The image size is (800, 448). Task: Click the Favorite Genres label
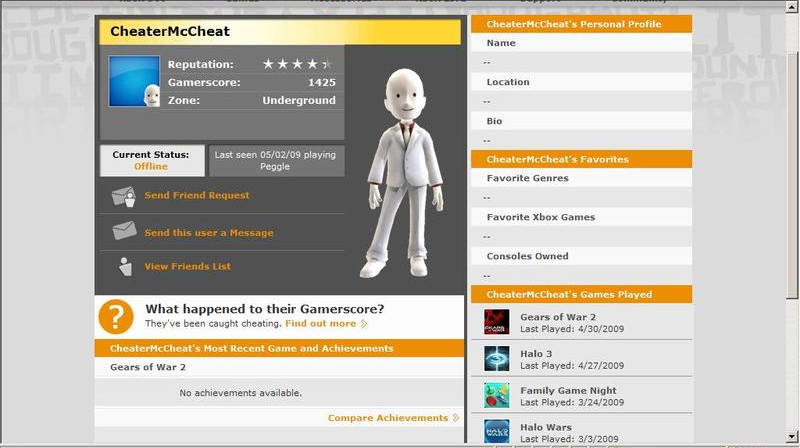pyautogui.click(x=528, y=178)
